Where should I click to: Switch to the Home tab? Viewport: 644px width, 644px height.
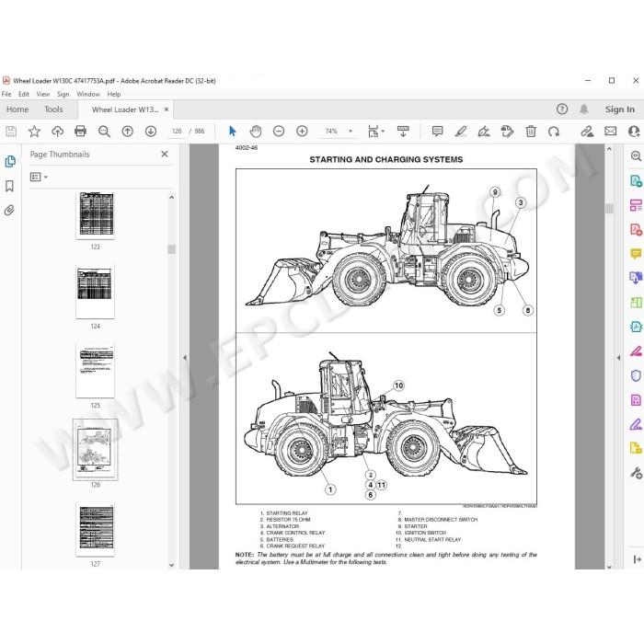point(17,109)
